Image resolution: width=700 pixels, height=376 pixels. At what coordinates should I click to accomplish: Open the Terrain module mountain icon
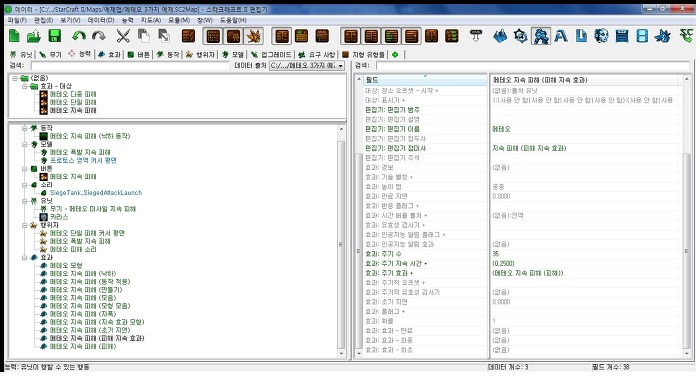coord(500,36)
